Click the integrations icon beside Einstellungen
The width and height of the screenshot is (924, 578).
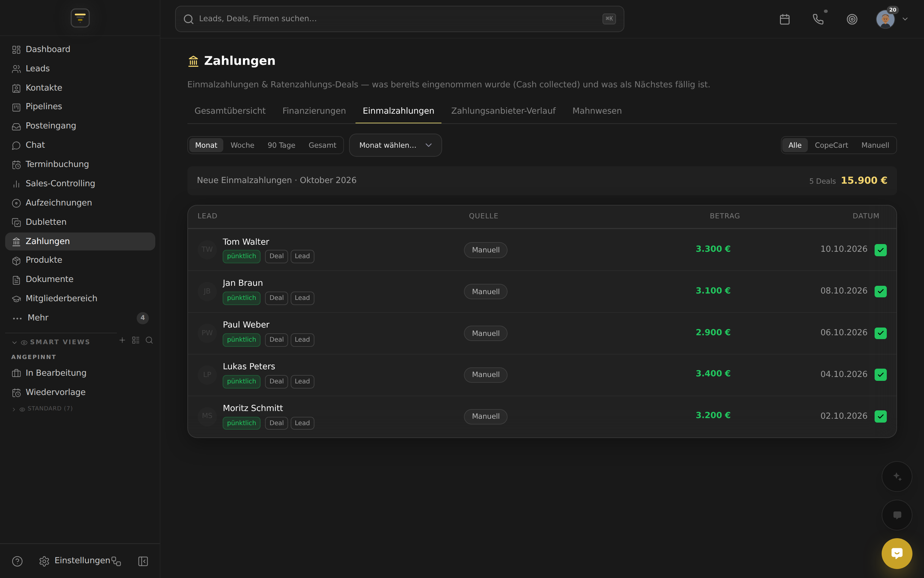click(116, 561)
